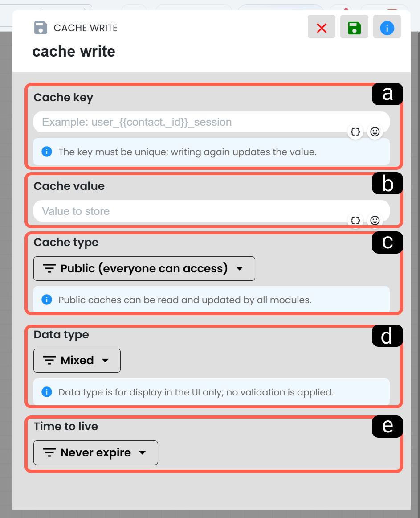Insert variable braces in Cache key field

coord(355,132)
